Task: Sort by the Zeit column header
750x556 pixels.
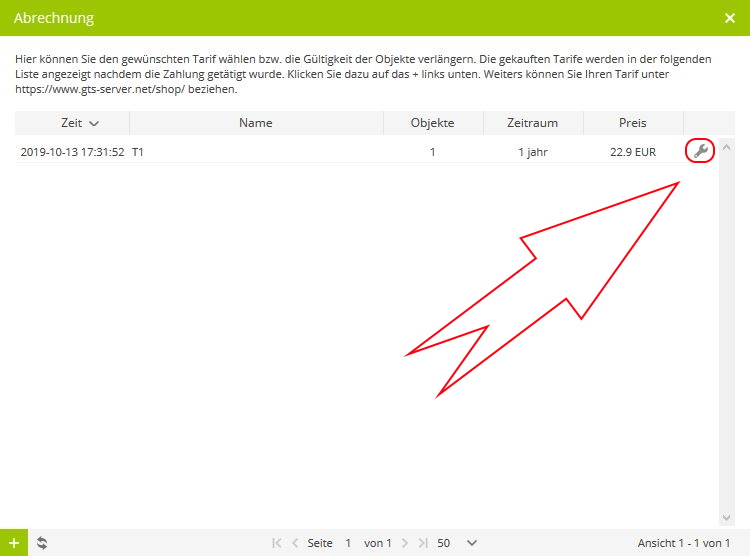Action: pos(72,123)
